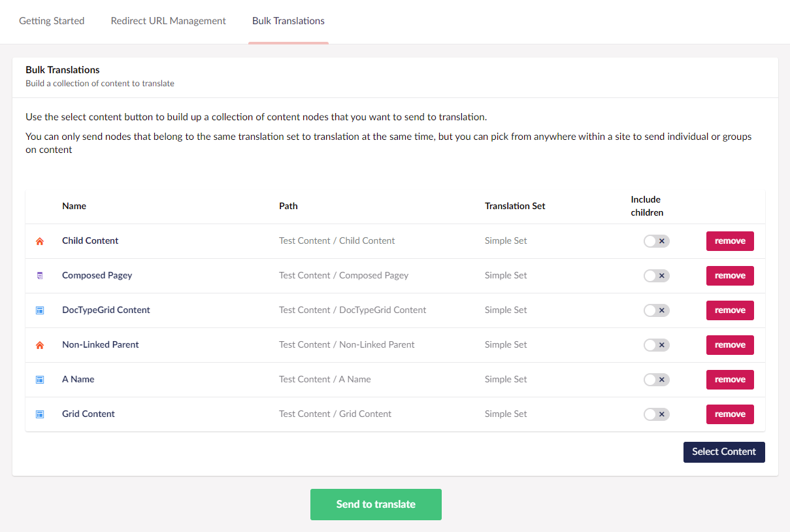Click the home icon beside Child Content
The image size is (790, 532).
pyautogui.click(x=40, y=241)
